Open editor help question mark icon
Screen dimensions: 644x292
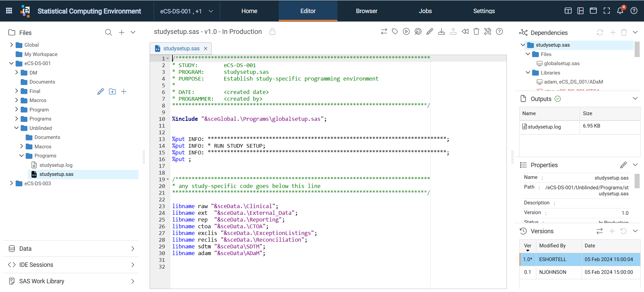pyautogui.click(x=499, y=32)
